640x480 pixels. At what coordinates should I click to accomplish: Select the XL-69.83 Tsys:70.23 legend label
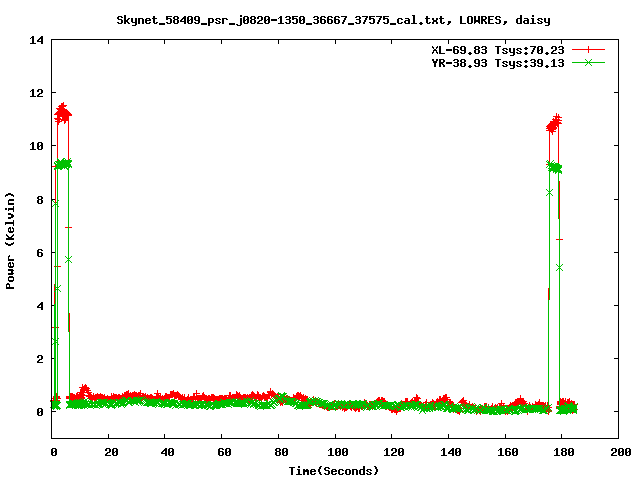[x=498, y=50]
